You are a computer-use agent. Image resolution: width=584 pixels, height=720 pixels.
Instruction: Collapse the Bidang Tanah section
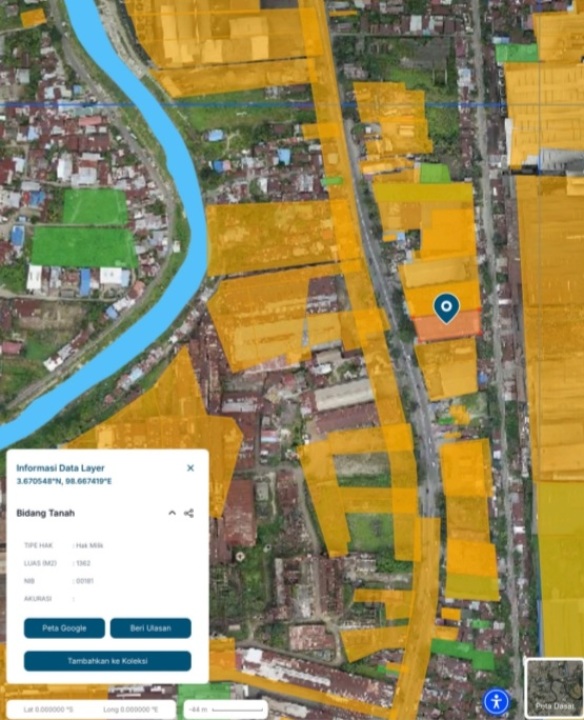point(172,513)
